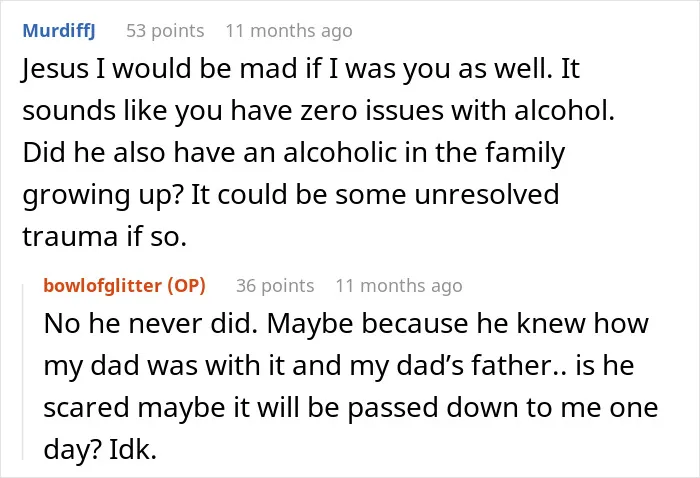The width and height of the screenshot is (700, 478).
Task: Click the word 'unresolved' in MurdiffJ's comment
Action: coord(487,195)
